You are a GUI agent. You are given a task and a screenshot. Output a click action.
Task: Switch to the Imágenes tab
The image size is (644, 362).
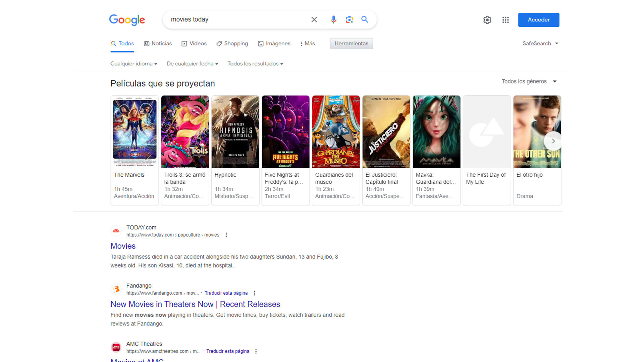274,44
